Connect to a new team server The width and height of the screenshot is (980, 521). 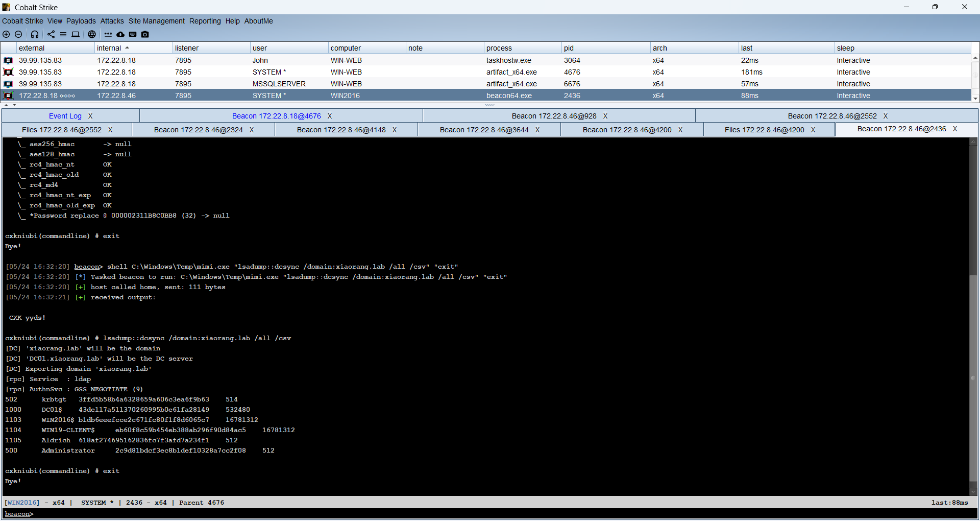pyautogui.click(x=6, y=34)
